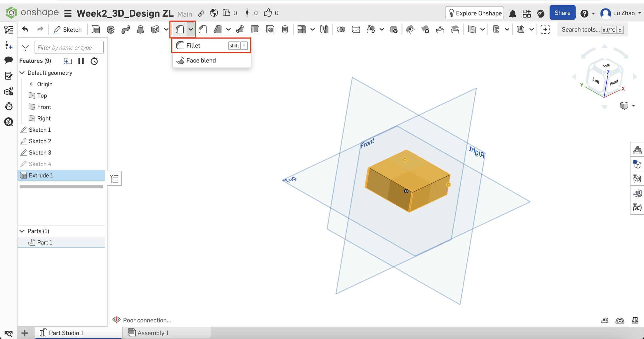
Task: Expand the Fillet tool dropdown arrow
Action: pos(191,29)
